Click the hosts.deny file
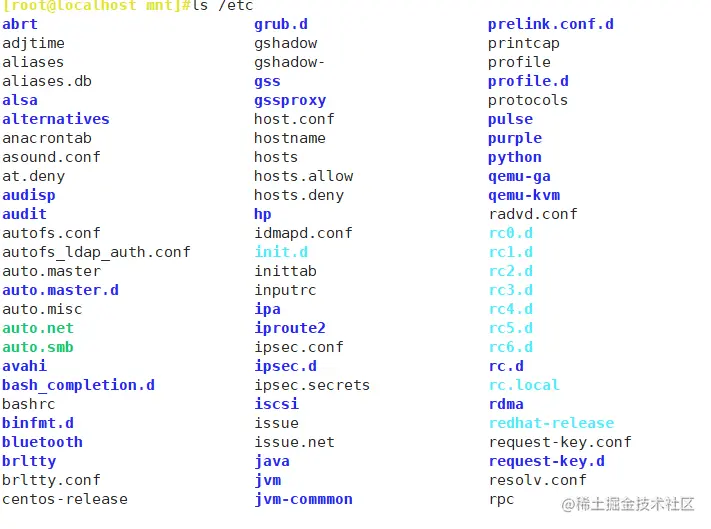Viewport: 711px width, 529px height. (x=299, y=195)
